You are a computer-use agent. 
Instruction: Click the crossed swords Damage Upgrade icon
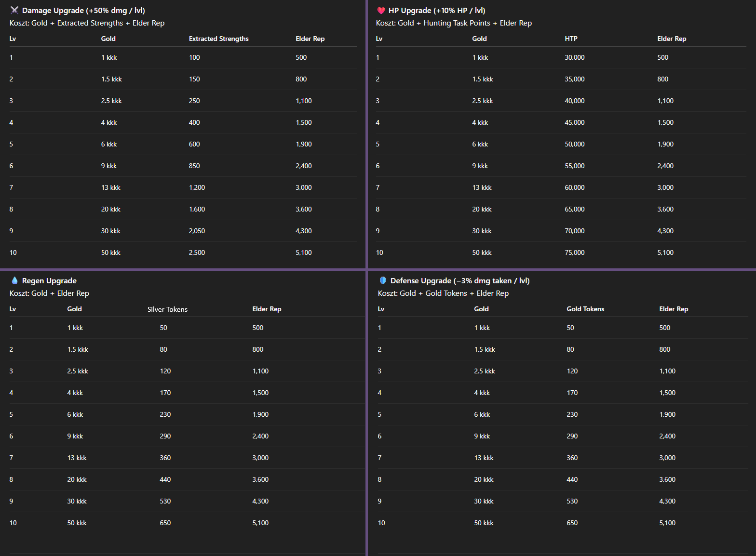coord(14,10)
